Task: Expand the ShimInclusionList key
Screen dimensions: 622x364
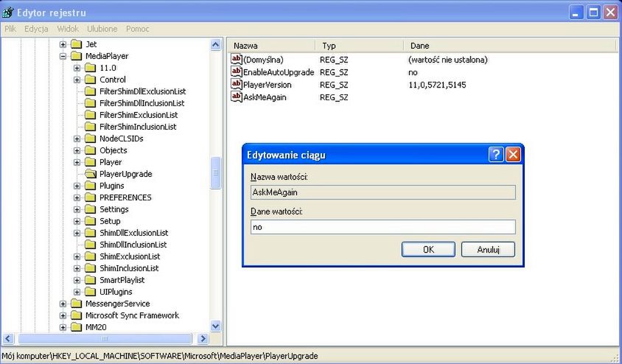Action: [x=77, y=268]
